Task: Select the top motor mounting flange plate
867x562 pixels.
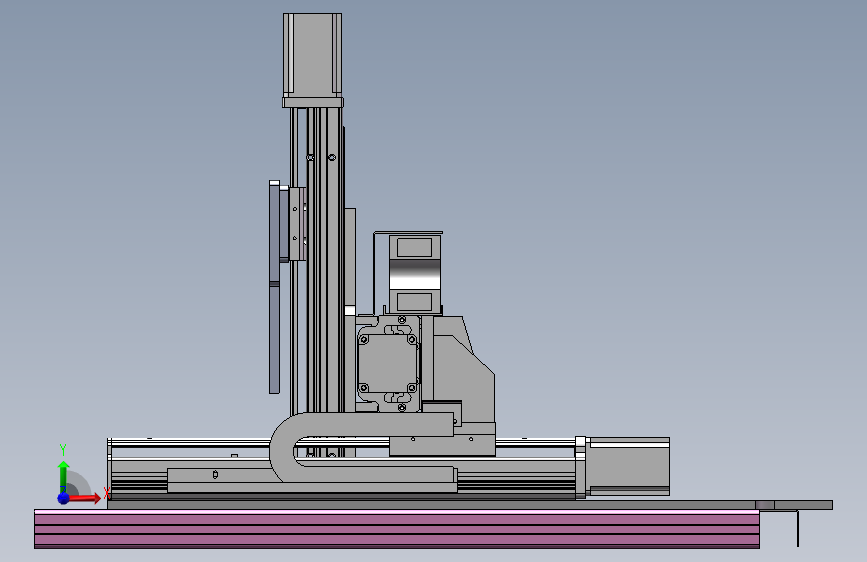Action: (x=313, y=102)
